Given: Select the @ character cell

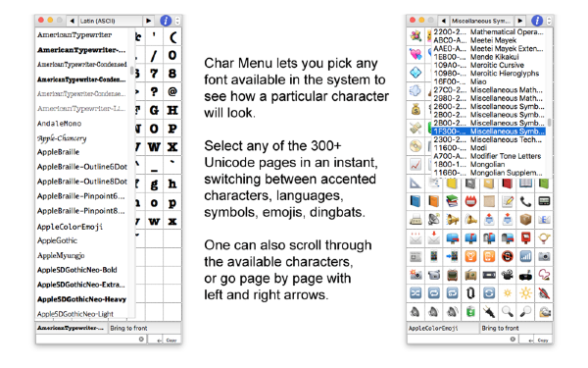Looking at the screenshot, I should [172, 91].
